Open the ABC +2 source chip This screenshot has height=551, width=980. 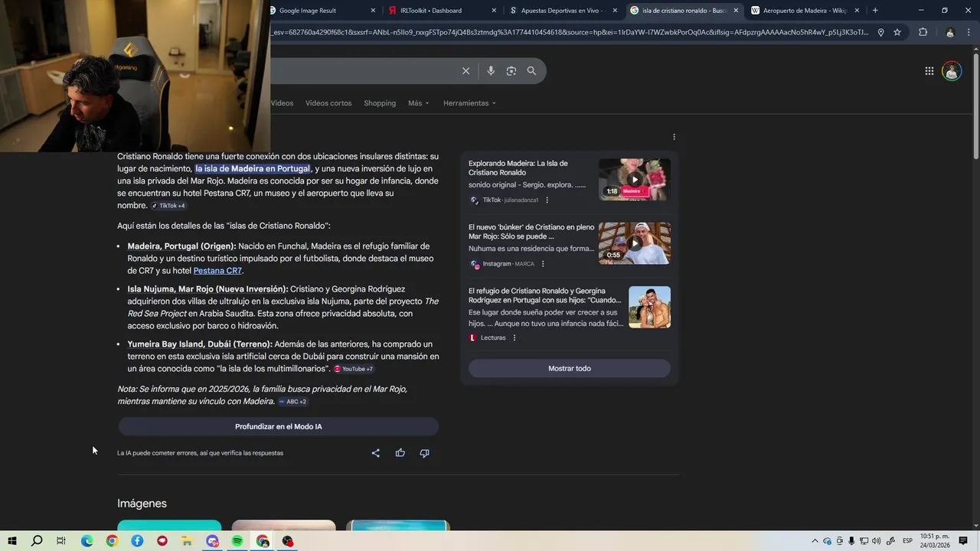(x=292, y=402)
